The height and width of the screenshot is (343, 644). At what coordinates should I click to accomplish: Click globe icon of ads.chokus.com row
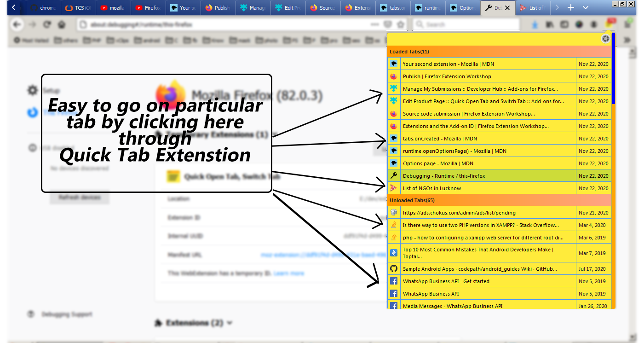(x=394, y=213)
